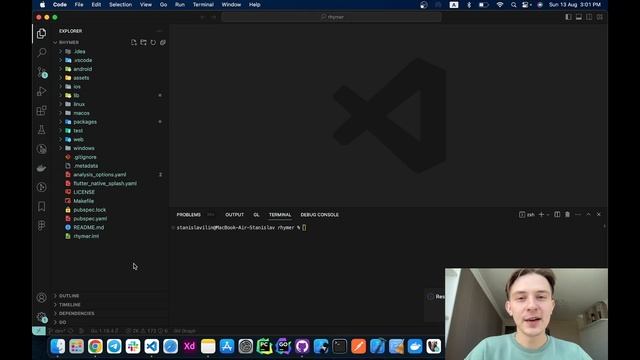Open the Explorer view in activity bar
This screenshot has width=640, height=360.
coord(41,33)
